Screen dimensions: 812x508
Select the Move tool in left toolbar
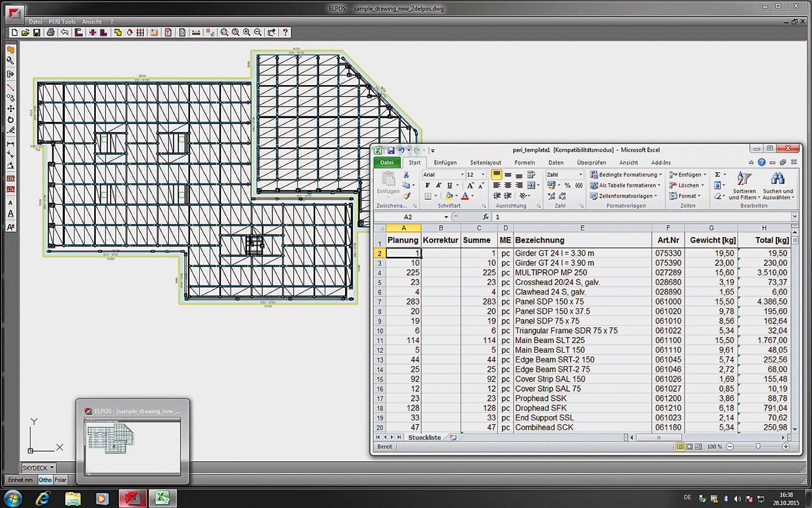(10, 108)
